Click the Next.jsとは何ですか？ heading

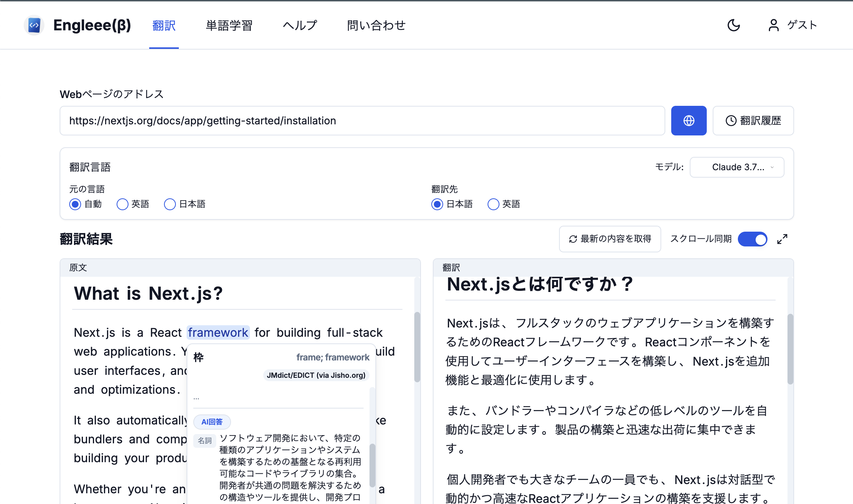pos(541,285)
